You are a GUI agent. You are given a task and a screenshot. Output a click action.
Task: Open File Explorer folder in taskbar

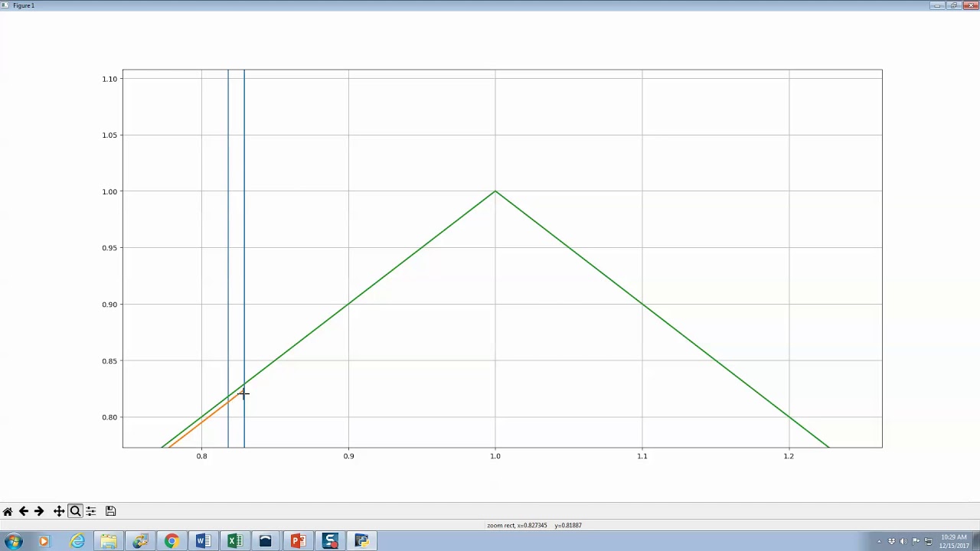[x=109, y=542]
